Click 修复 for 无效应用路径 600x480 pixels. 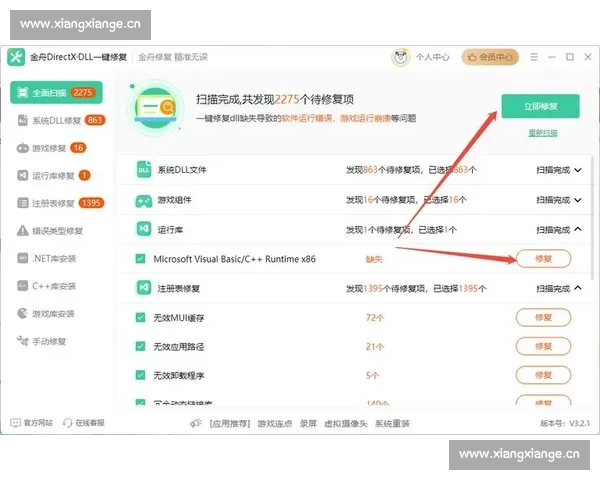point(543,346)
